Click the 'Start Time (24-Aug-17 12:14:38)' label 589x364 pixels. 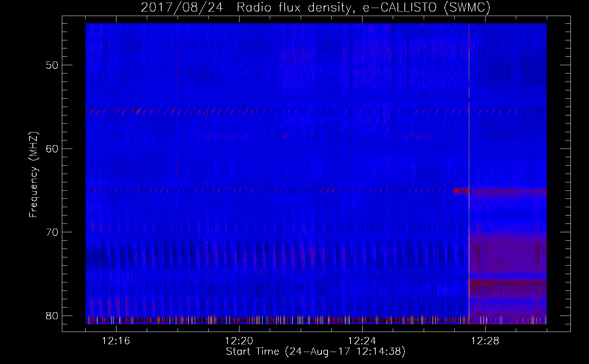[316, 352]
